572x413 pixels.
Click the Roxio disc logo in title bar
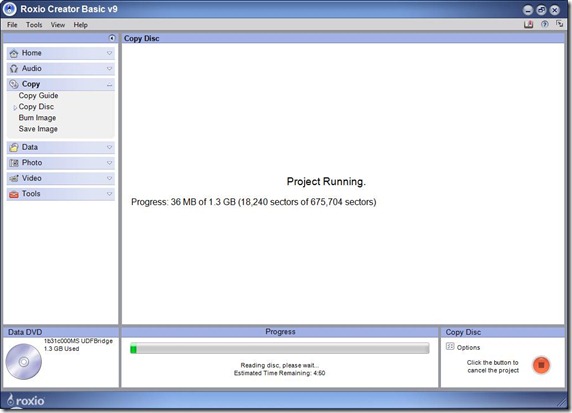click(x=9, y=9)
